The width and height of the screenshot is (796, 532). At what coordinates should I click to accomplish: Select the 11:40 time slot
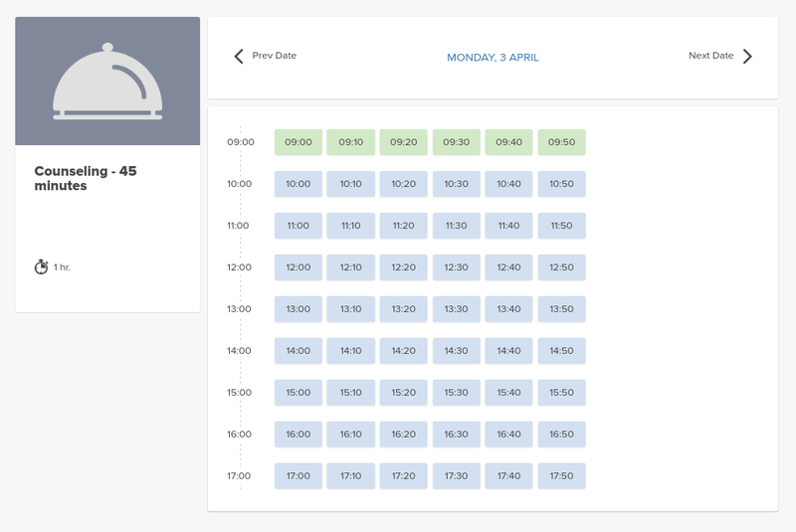point(508,226)
